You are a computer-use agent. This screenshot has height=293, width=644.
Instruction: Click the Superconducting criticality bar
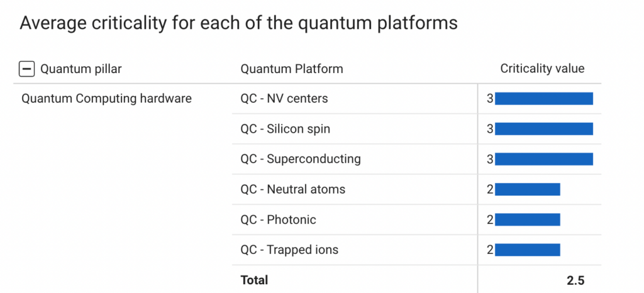pos(544,159)
